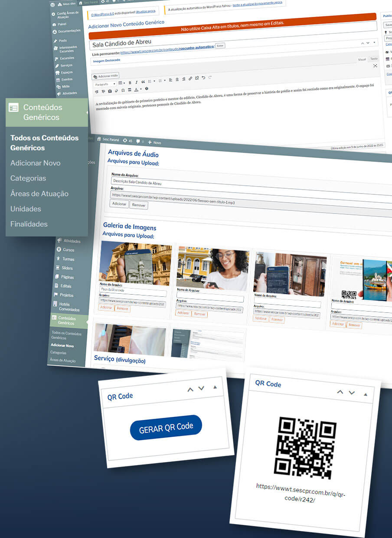
Task: Select Unidades in the flyout menu
Action: coord(26,209)
